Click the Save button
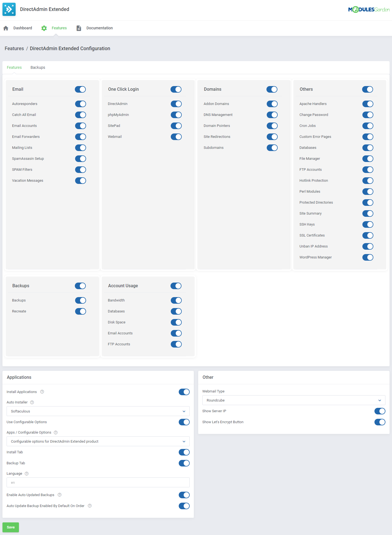Viewport: 392px width, 535px height. coord(11,527)
